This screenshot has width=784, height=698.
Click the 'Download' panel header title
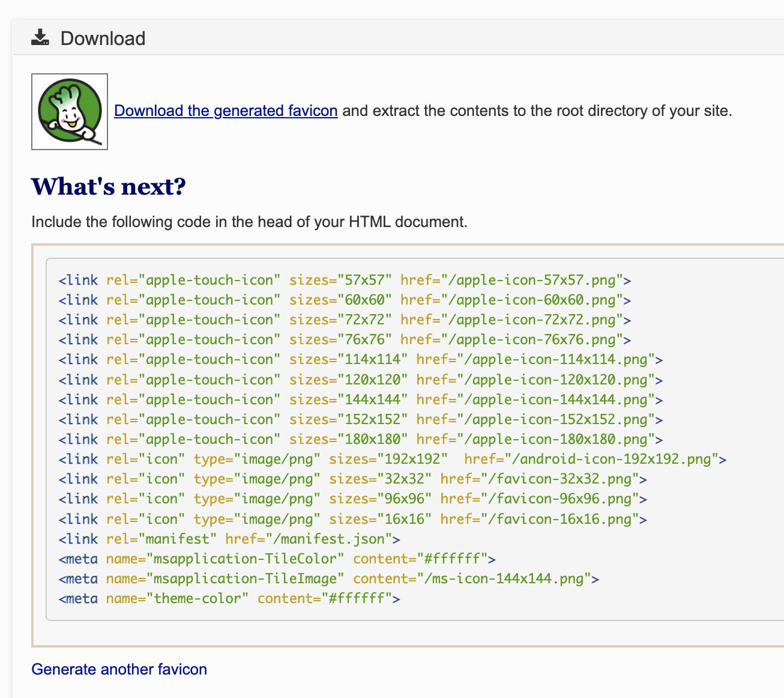pyautogui.click(x=103, y=38)
